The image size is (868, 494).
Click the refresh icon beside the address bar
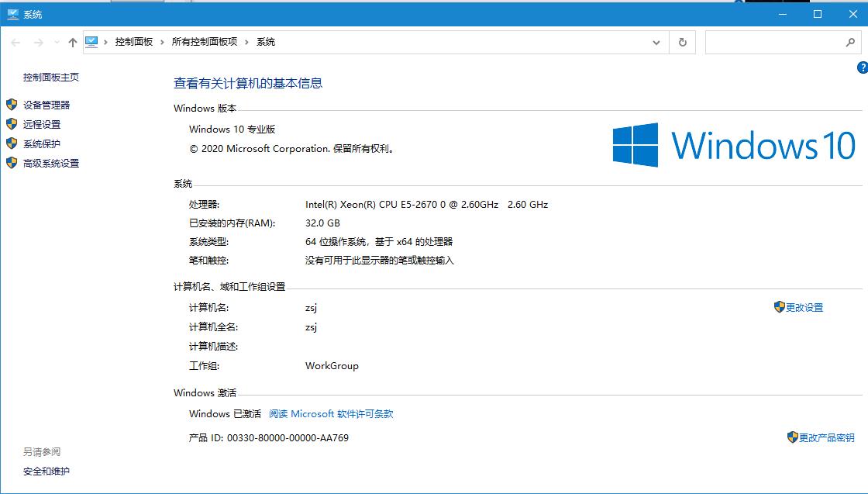pyautogui.click(x=682, y=42)
